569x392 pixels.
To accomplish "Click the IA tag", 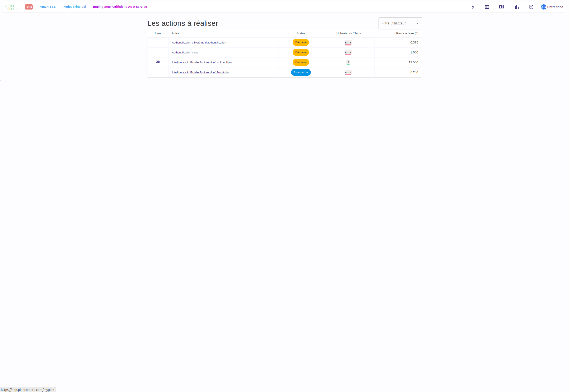I will click(348, 62).
